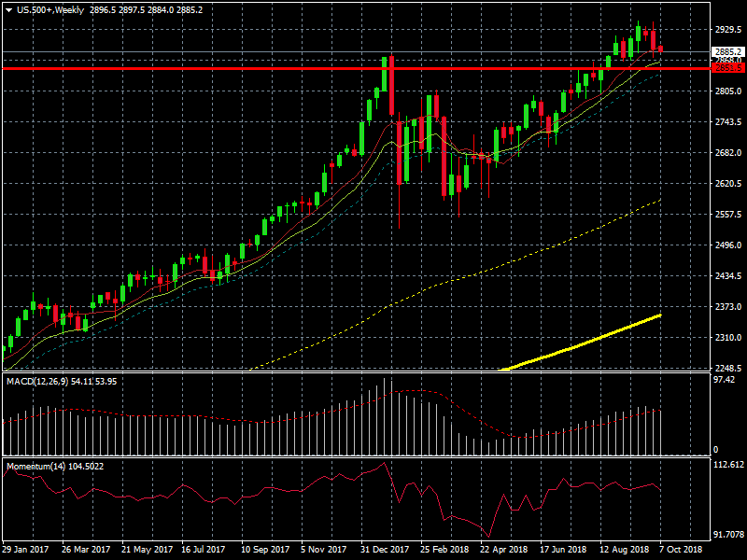Click the 22 Apr 2018 date label
Image resolution: width=747 pixels, height=560 pixels.
tap(503, 549)
